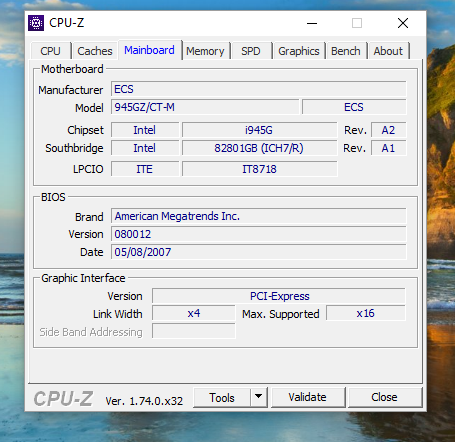Open the Tools dropdown arrow
The width and height of the screenshot is (455, 442).
coord(258,397)
